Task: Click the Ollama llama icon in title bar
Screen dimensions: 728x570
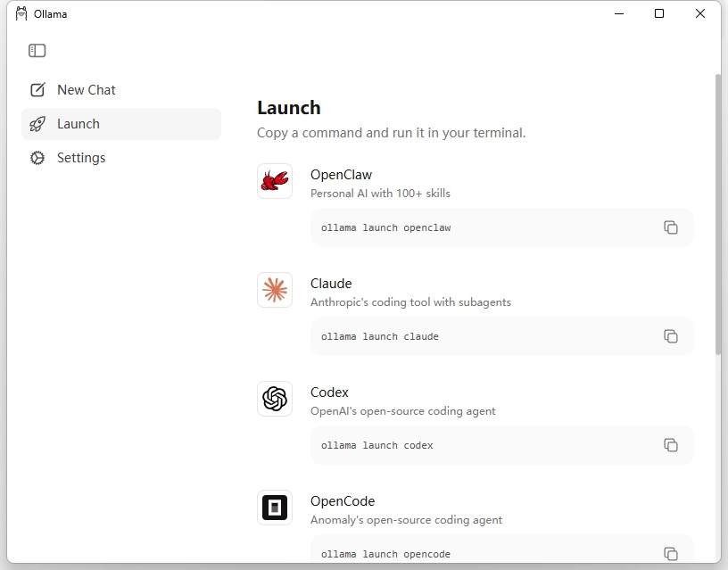Action: 21,14
